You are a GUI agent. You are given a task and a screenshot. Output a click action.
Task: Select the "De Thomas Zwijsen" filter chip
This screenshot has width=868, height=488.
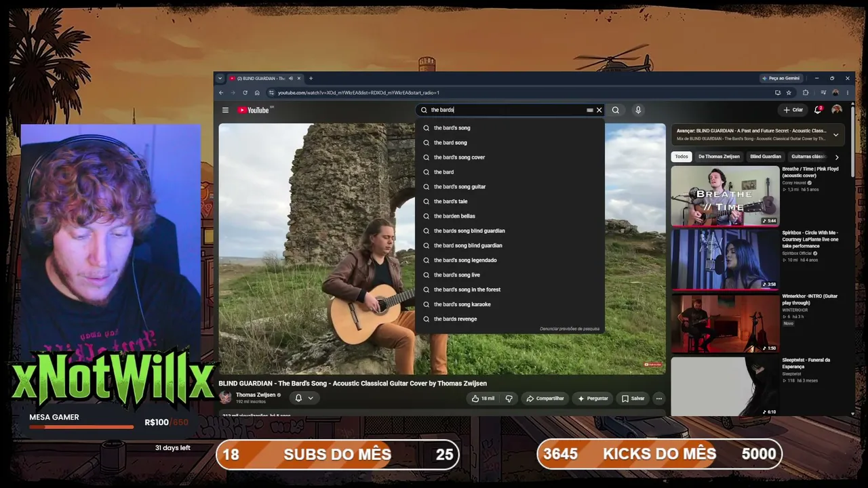pyautogui.click(x=719, y=157)
